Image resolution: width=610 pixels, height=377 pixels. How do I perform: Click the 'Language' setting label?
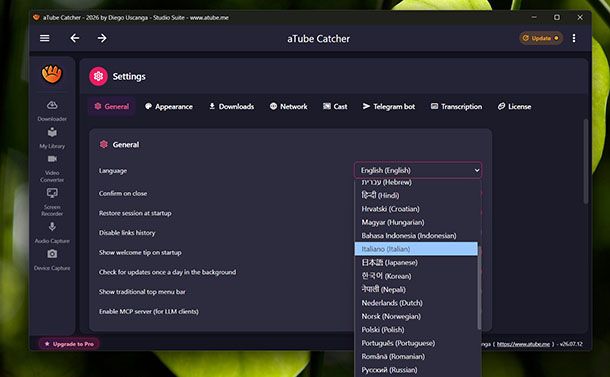[x=113, y=170]
